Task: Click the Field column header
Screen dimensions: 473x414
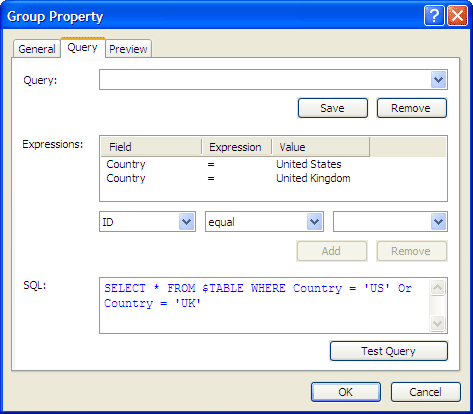Action: (x=151, y=147)
